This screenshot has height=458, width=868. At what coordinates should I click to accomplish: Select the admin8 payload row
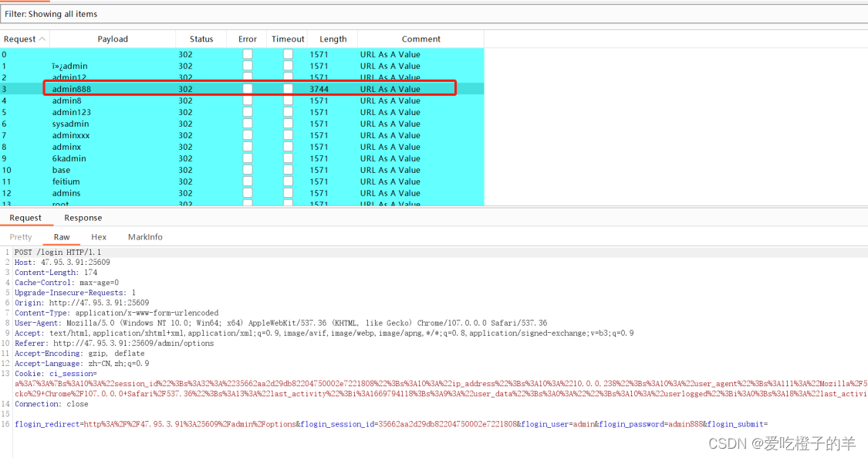(242, 100)
